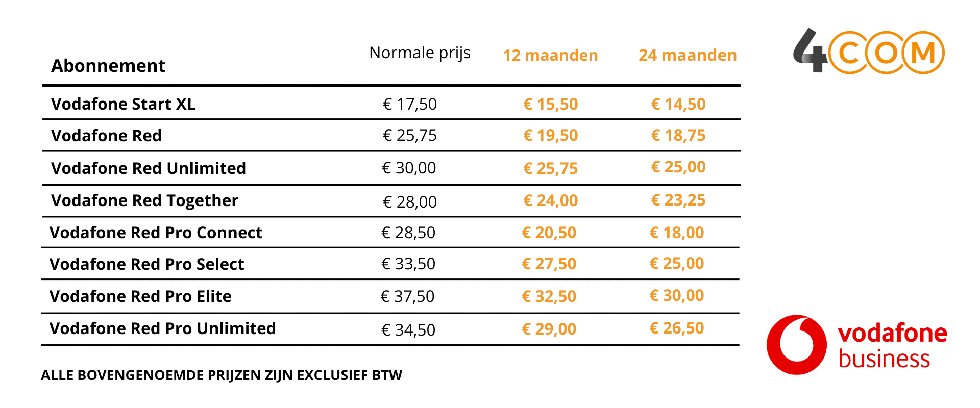Click Vodafone Red Pro Elite label
The width and height of the screenshot is (980, 408).
(140, 296)
